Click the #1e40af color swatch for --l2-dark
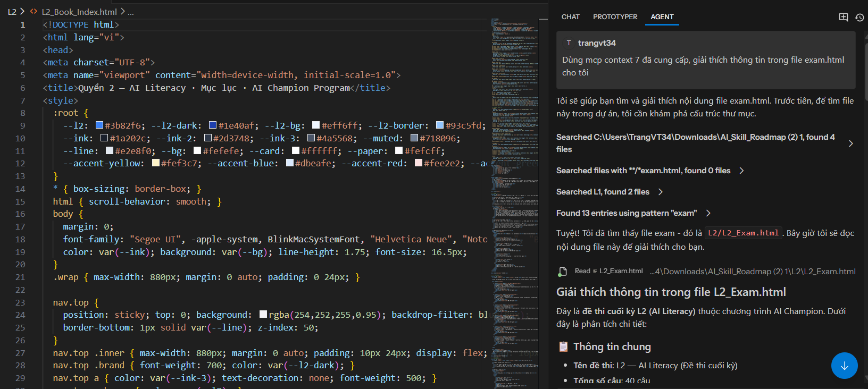This screenshot has width=868, height=389. 213,125
